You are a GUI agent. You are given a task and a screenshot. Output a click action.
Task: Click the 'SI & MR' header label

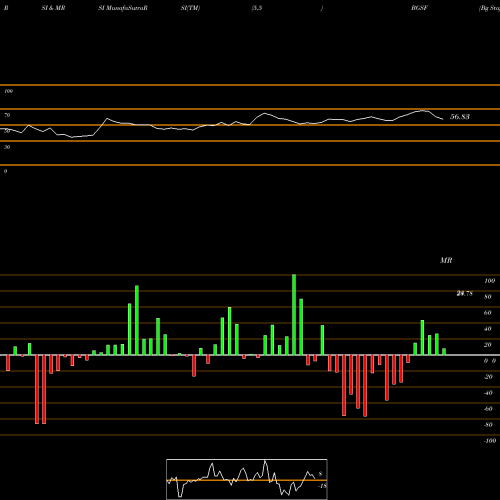(53, 8)
